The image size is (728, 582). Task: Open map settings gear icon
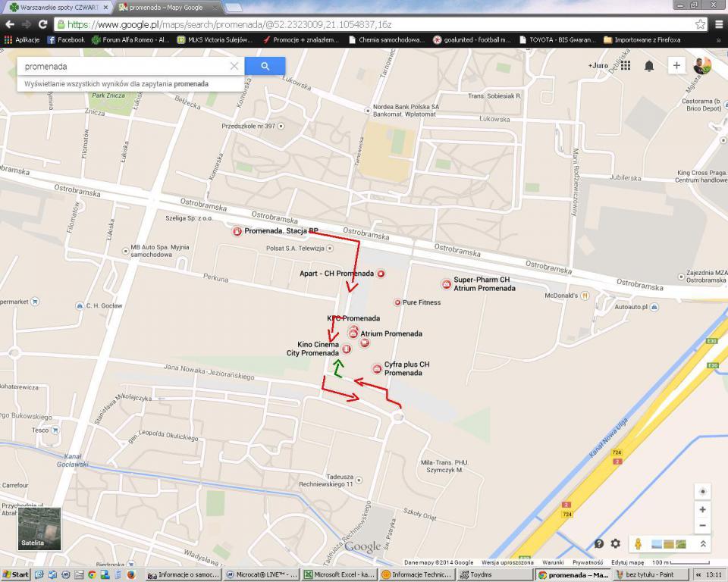pyautogui.click(x=616, y=543)
